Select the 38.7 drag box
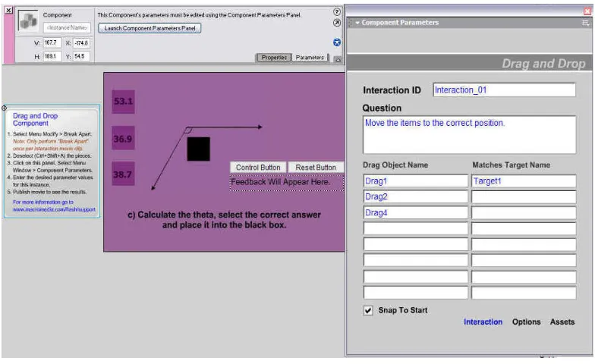Screen dimensions: 595x364 click(123, 174)
